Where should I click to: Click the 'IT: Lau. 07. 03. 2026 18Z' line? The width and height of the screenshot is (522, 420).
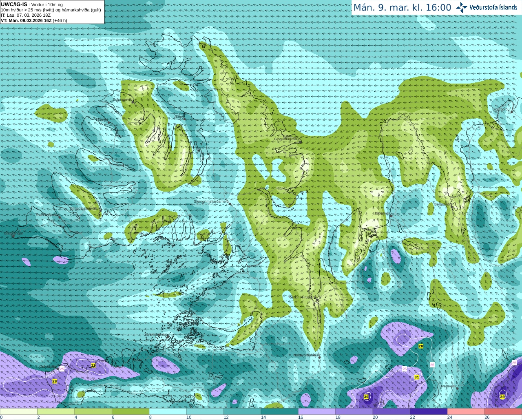click(26, 15)
